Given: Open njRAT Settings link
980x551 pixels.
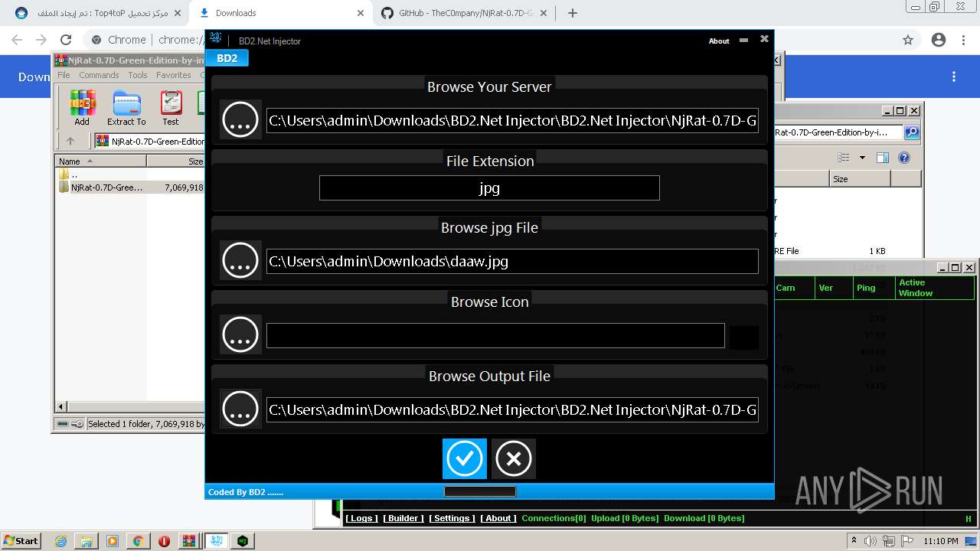Looking at the screenshot, I should coord(452,518).
